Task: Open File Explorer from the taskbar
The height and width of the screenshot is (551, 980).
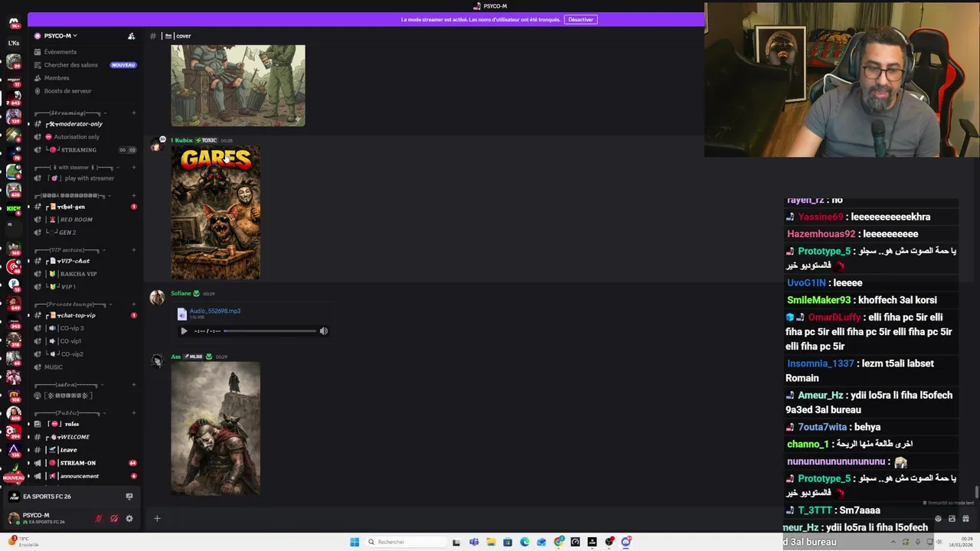Action: click(491, 542)
